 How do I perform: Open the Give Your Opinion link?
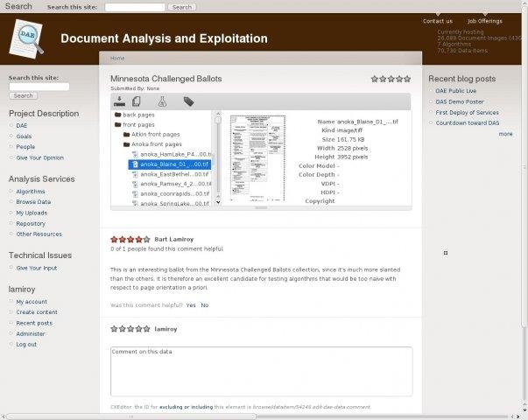[x=40, y=157]
